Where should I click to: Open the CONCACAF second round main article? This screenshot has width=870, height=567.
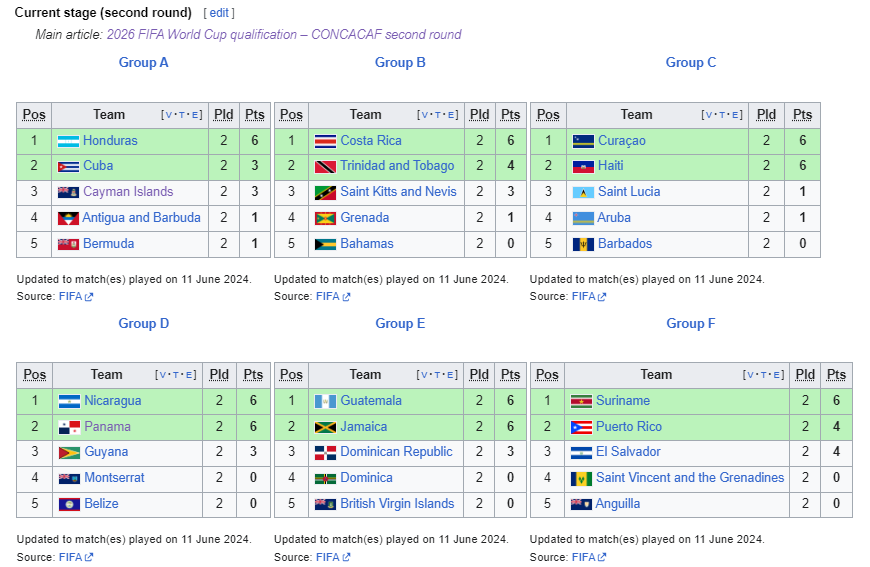click(x=284, y=34)
